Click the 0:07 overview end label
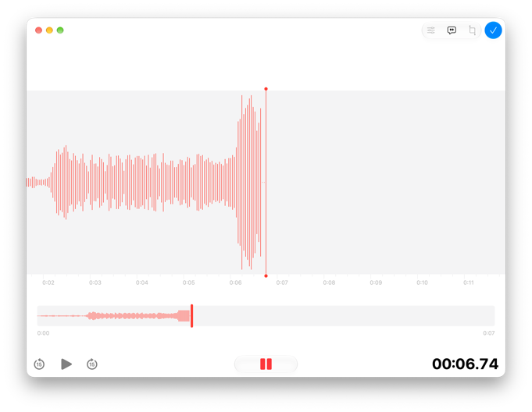Image resolution: width=532 pixels, height=412 pixels. tap(488, 333)
